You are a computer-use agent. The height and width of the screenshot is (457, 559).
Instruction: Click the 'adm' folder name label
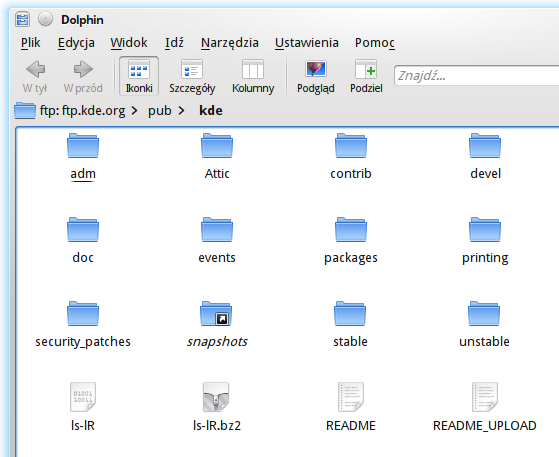click(83, 174)
